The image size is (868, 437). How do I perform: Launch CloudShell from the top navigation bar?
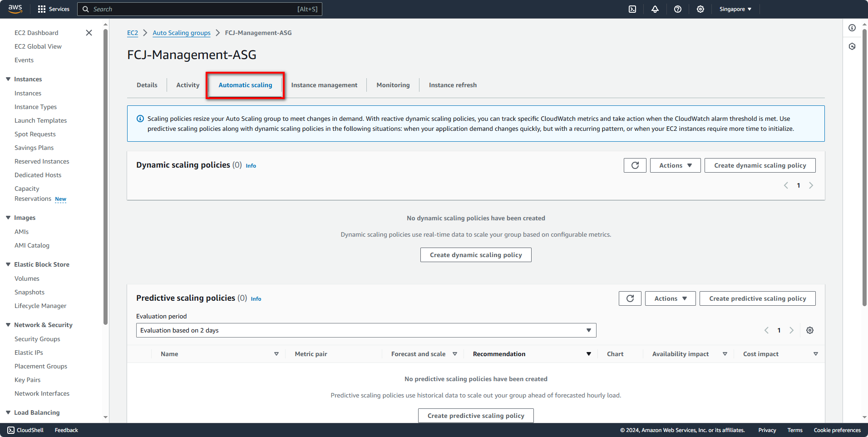coord(632,9)
